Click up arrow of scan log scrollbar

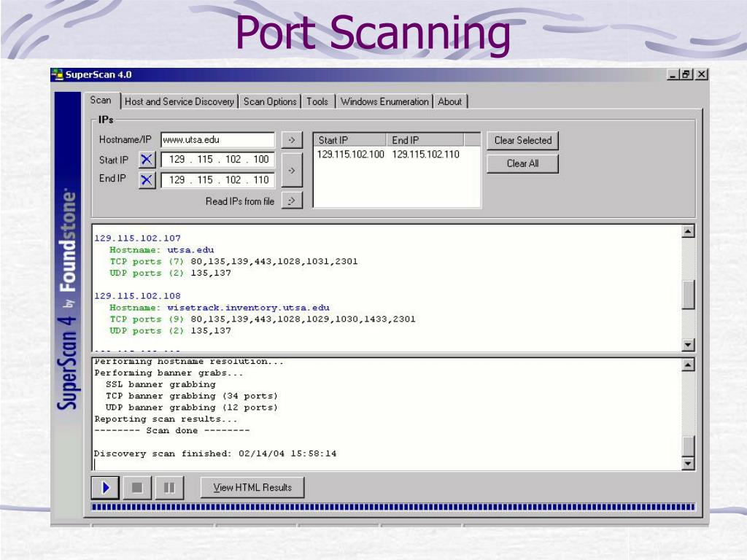coord(688,365)
